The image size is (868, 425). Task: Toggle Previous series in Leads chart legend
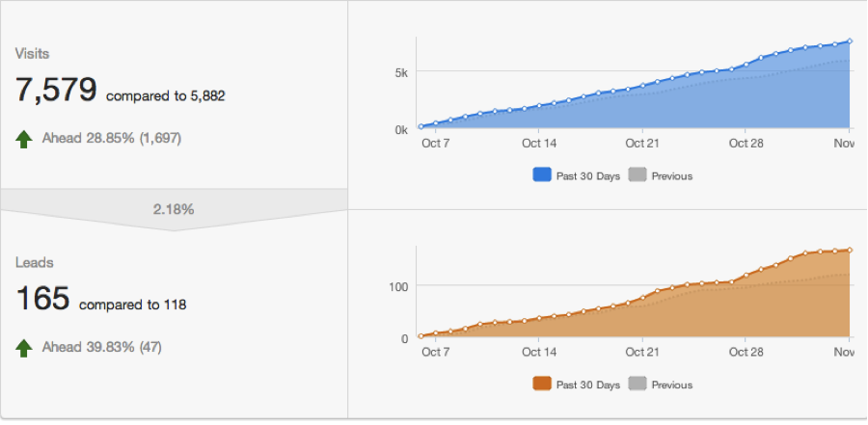pos(661,385)
